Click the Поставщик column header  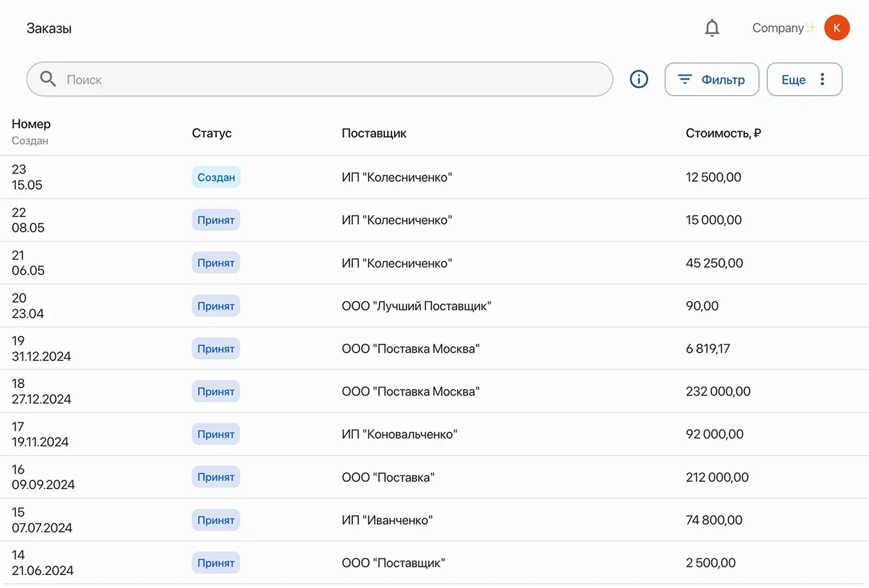[374, 133]
